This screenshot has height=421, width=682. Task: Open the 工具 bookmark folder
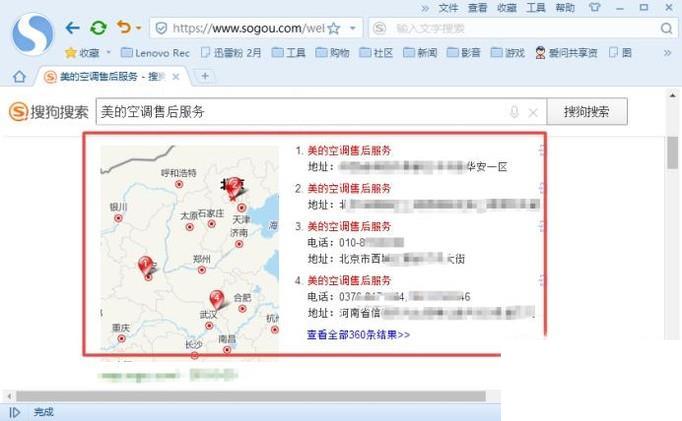click(288, 53)
